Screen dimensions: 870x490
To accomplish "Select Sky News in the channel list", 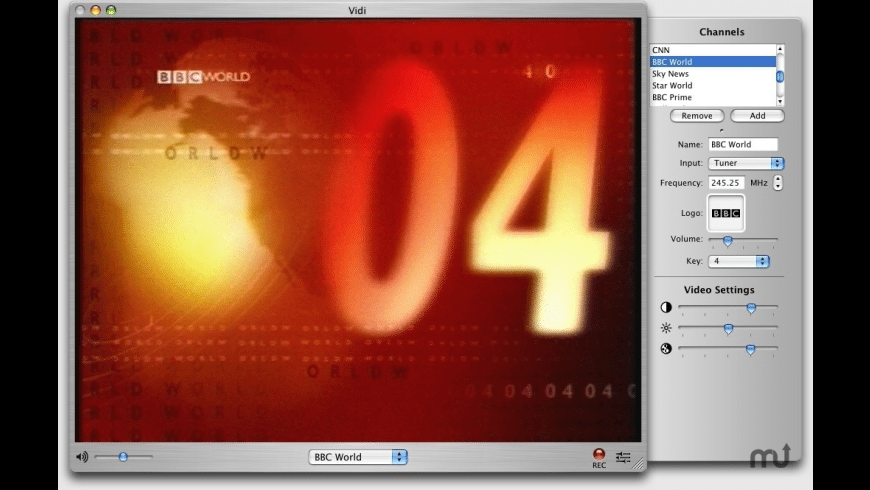I will coord(713,73).
